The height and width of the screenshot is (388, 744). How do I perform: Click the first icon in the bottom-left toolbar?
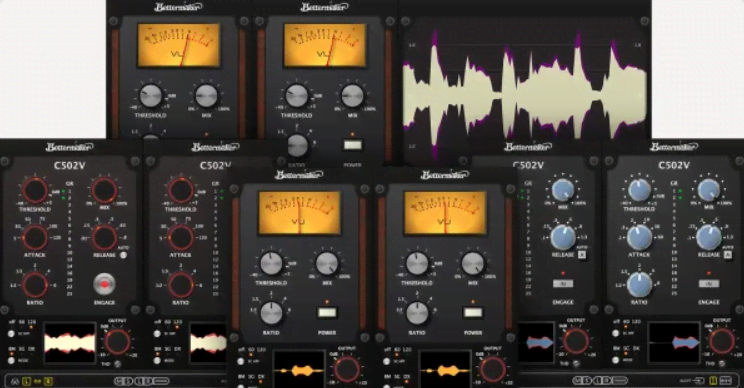pos(15,381)
